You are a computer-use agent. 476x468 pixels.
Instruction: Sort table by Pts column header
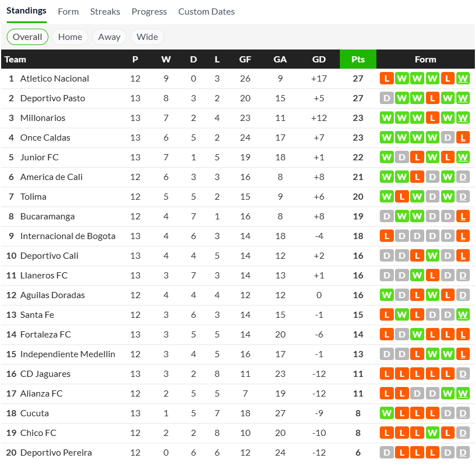[x=358, y=60]
